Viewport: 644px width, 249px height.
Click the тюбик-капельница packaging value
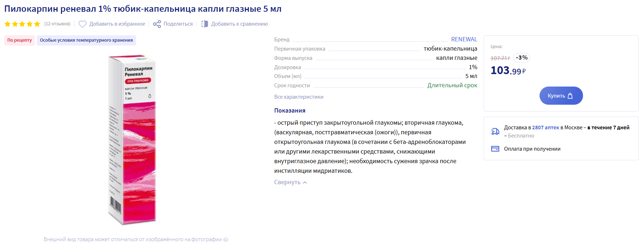450,48
